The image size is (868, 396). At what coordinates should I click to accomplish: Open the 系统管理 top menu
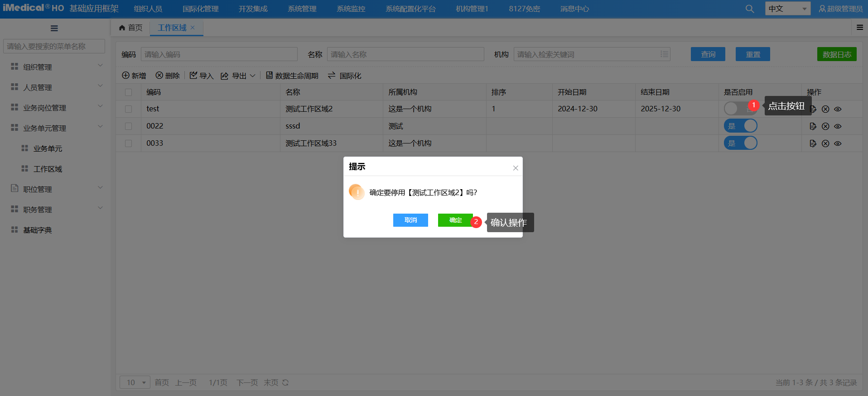[x=302, y=9]
